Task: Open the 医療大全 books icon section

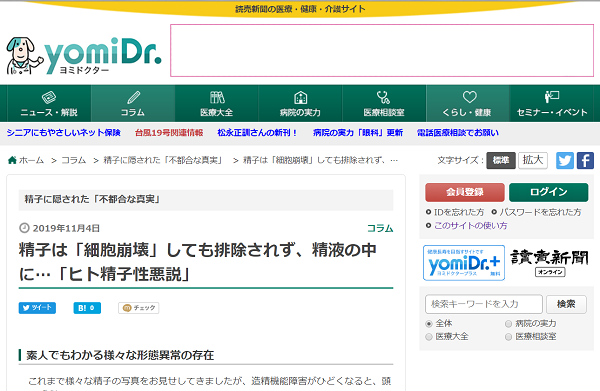Action: [217, 97]
